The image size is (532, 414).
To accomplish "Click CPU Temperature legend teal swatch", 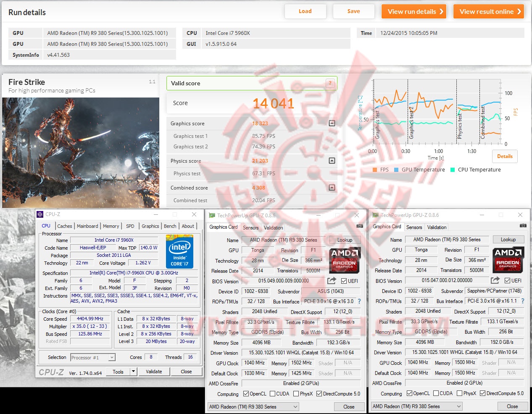I will (x=453, y=170).
